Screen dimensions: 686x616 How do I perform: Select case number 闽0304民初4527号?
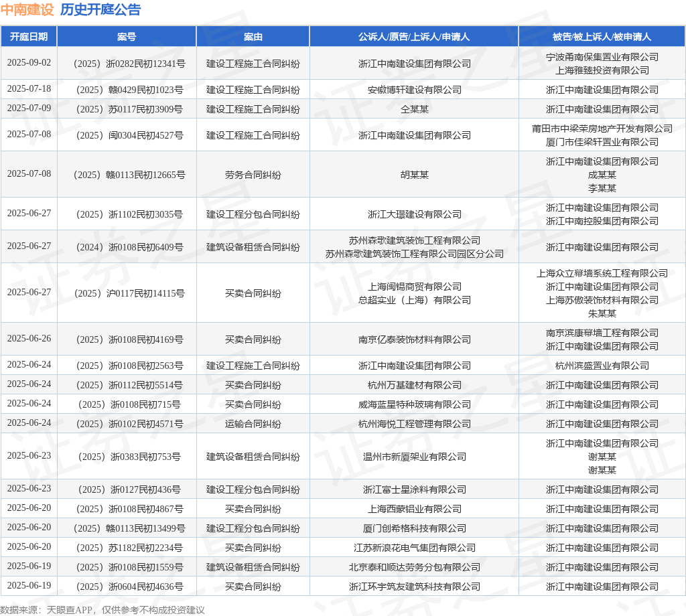click(x=129, y=135)
